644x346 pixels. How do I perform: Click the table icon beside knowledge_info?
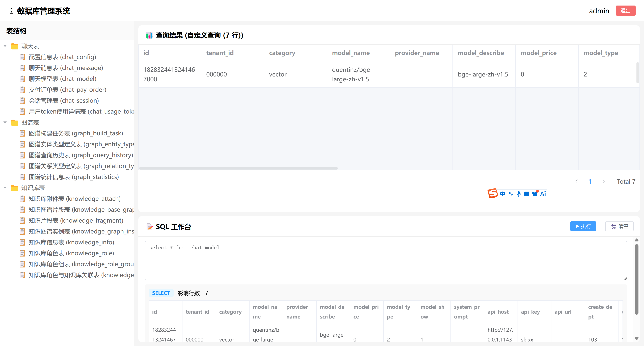point(22,243)
